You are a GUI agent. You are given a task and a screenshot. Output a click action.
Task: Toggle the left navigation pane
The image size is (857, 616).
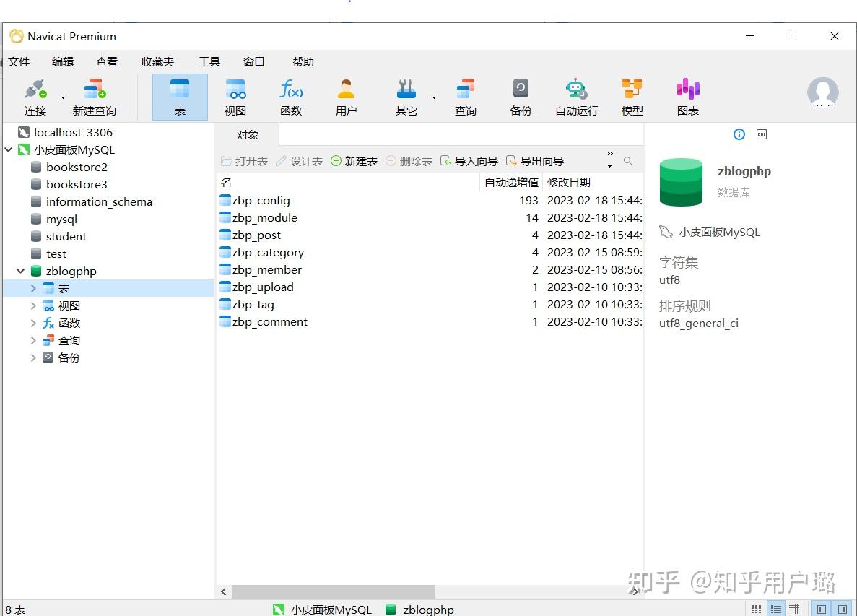[x=822, y=609]
